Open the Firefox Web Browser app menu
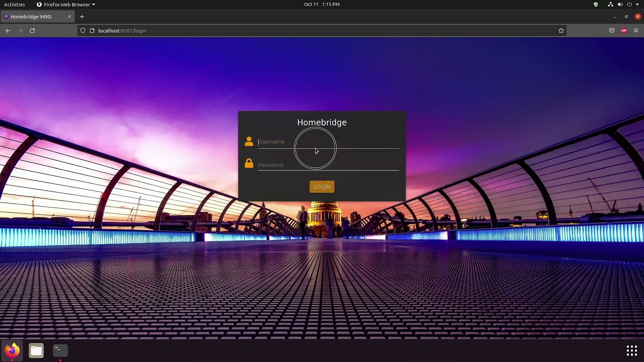The image size is (644, 362). [x=66, y=5]
